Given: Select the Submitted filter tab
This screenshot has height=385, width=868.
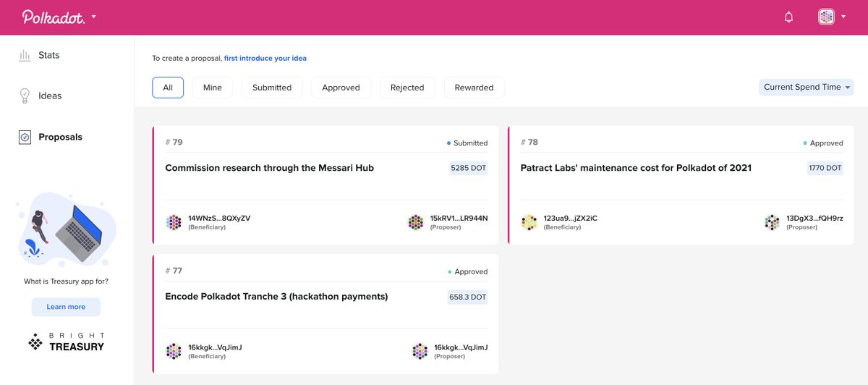Looking at the screenshot, I should pyautogui.click(x=272, y=88).
